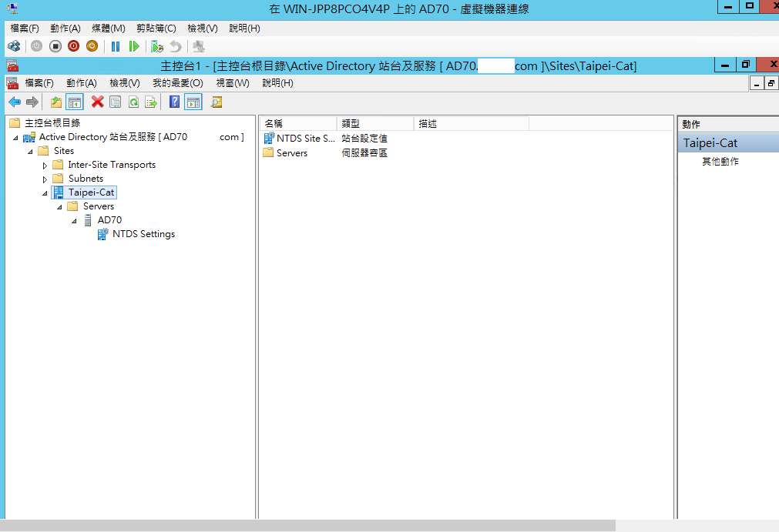779x532 pixels.
Task: Open Properties from the MMC toolbar
Action: 116,102
